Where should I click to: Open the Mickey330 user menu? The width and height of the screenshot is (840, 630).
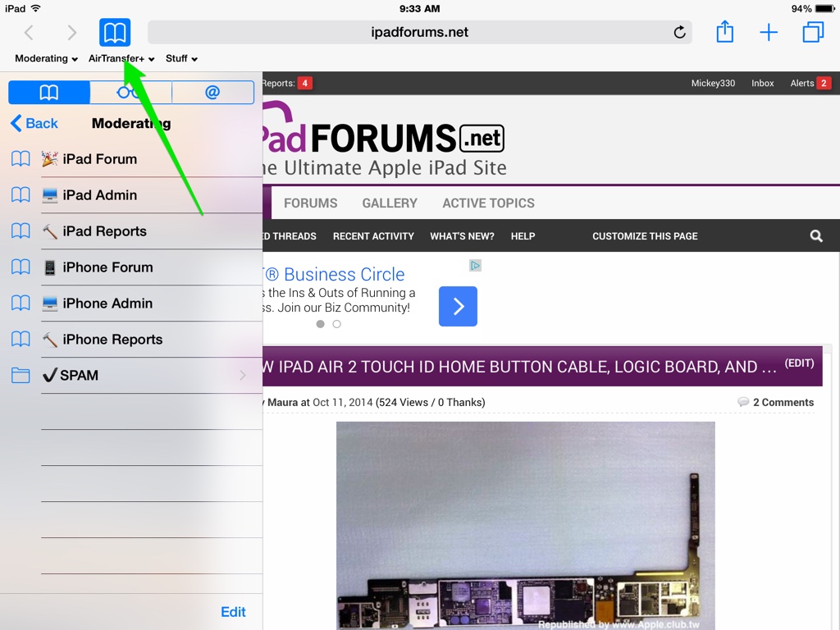point(713,83)
